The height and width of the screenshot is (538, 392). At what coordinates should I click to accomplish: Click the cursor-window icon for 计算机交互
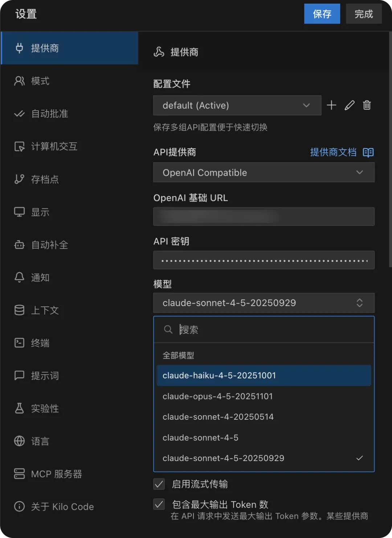coord(19,146)
